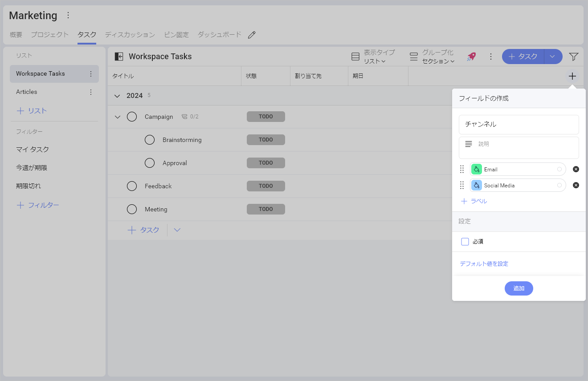
Task: Select the Email label default radio circle
Action: (559, 169)
